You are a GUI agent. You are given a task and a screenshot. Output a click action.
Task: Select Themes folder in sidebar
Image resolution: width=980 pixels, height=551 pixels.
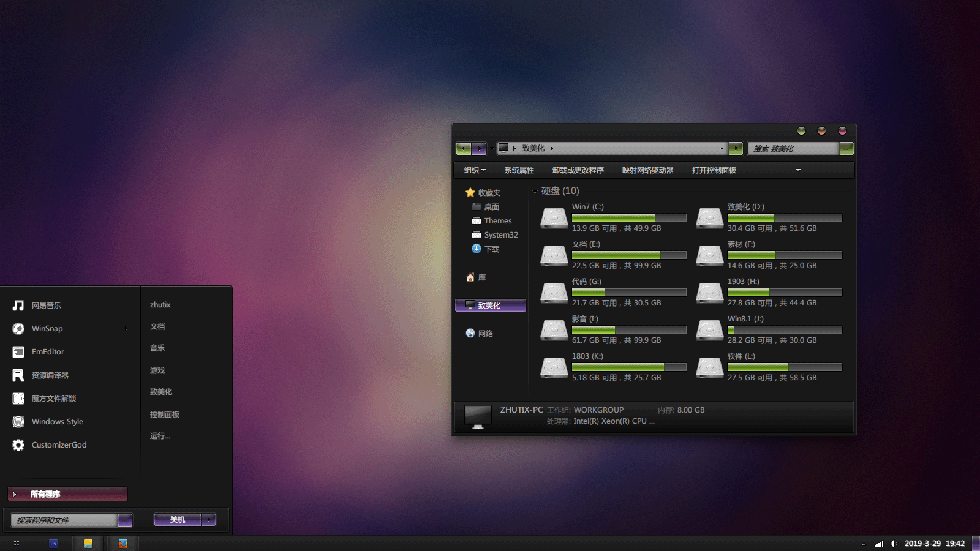tap(497, 221)
